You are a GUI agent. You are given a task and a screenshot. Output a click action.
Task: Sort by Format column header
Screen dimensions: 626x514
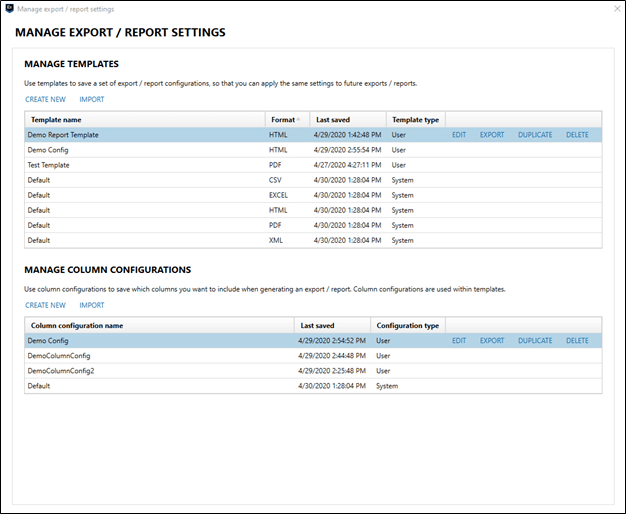pos(287,120)
